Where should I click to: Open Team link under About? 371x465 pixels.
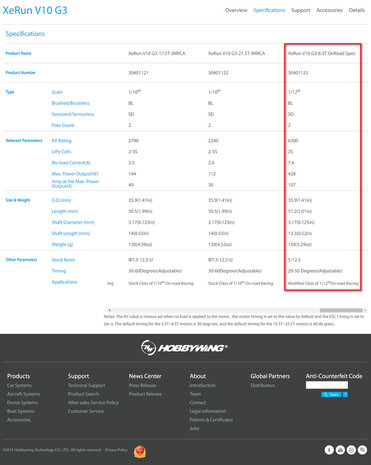coord(195,394)
